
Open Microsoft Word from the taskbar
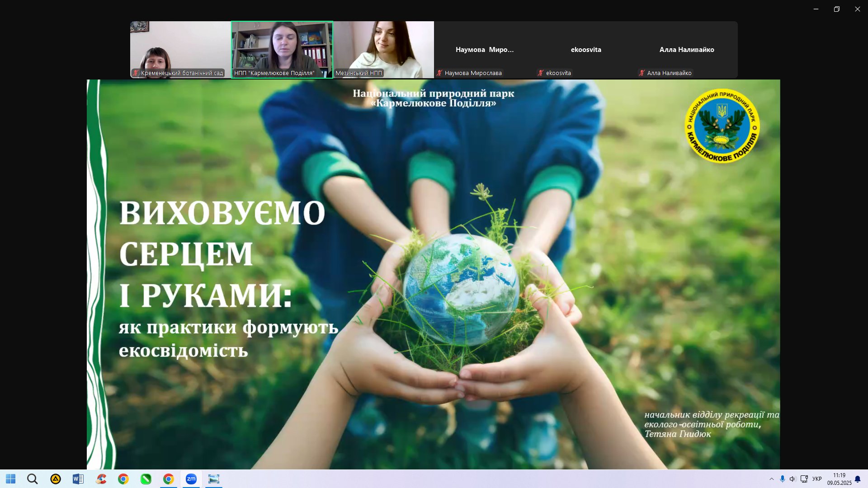[78, 479]
